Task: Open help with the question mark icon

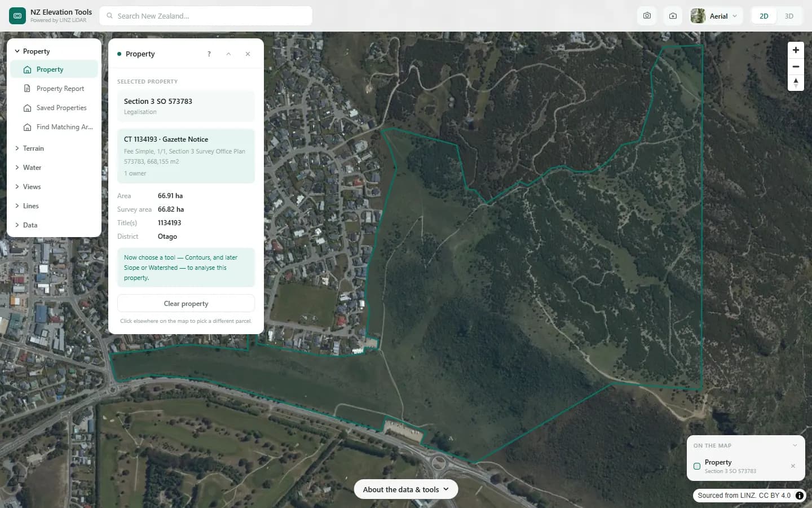Action: [x=209, y=54]
